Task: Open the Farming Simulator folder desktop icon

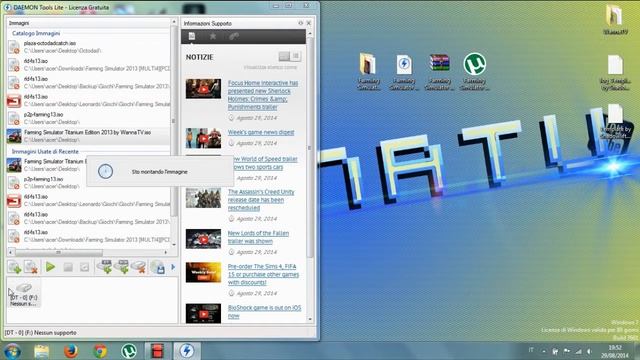Action: pyautogui.click(x=368, y=71)
